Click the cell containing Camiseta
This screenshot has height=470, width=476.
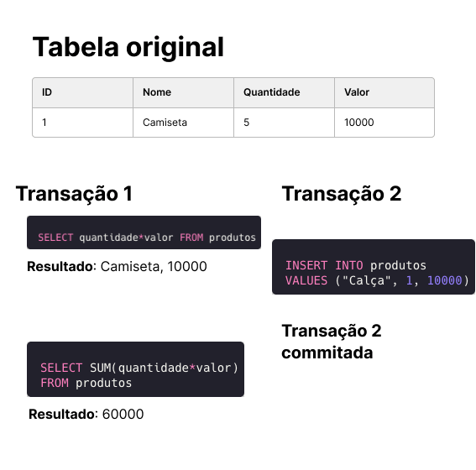point(183,123)
